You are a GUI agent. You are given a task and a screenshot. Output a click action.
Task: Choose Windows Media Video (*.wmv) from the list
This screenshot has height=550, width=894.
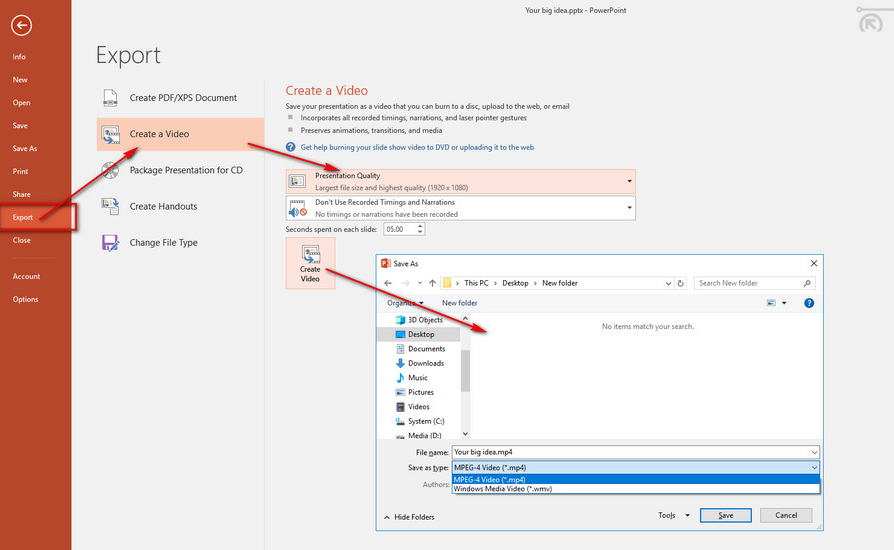(502, 489)
